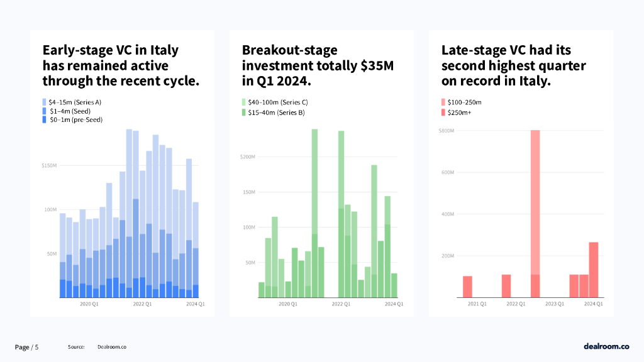Viewport: 644px width, 362px height.
Task: Click the Series B legend color swatch
Action: [245, 112]
